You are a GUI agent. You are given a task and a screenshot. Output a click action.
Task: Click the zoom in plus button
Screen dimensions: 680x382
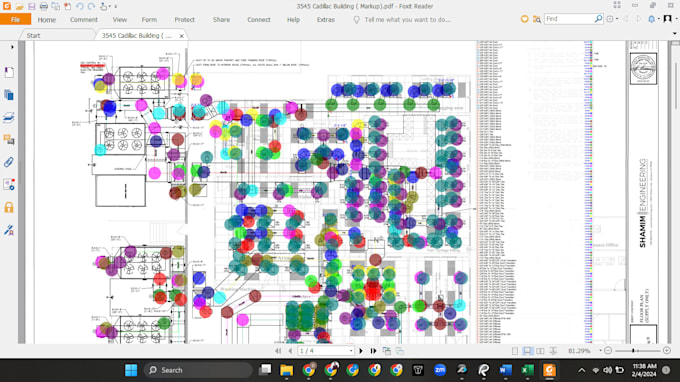pos(667,350)
